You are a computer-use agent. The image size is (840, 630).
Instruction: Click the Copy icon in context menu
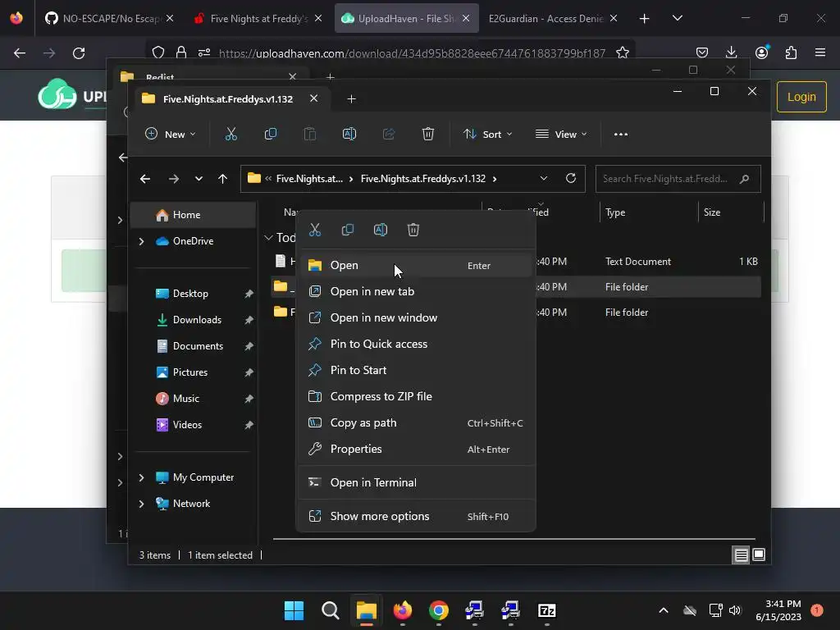pos(348,230)
